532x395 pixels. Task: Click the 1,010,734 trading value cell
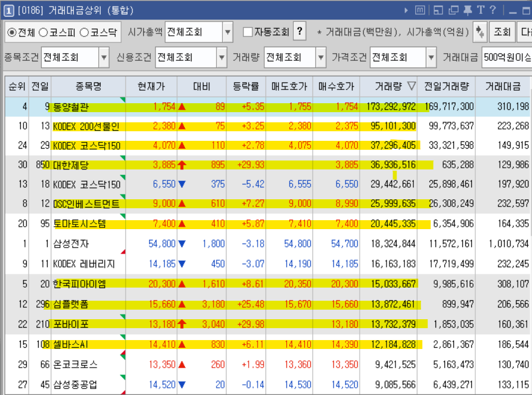click(509, 243)
